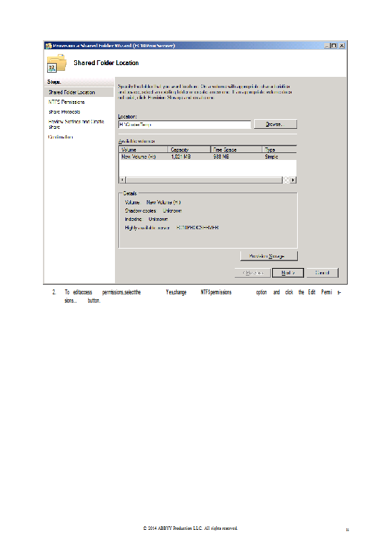The width and height of the screenshot is (392, 554).
Task: Click the shared folder wizard icon
Action: pos(57,63)
